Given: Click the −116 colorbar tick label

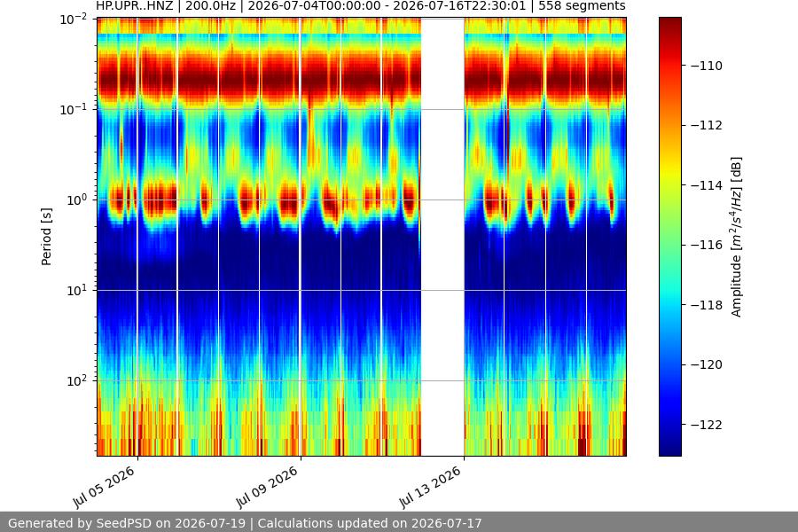Looking at the screenshot, I should (707, 245).
